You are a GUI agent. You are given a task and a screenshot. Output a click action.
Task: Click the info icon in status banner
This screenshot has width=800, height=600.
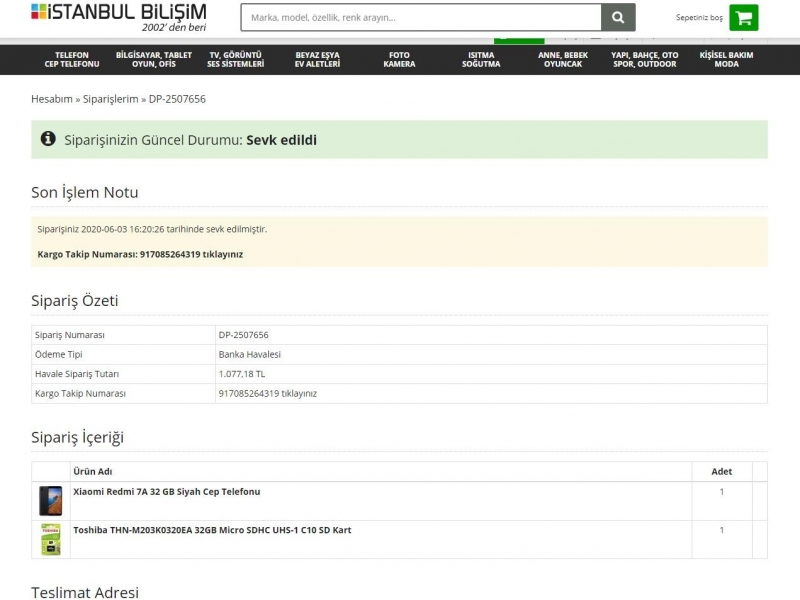[48, 139]
